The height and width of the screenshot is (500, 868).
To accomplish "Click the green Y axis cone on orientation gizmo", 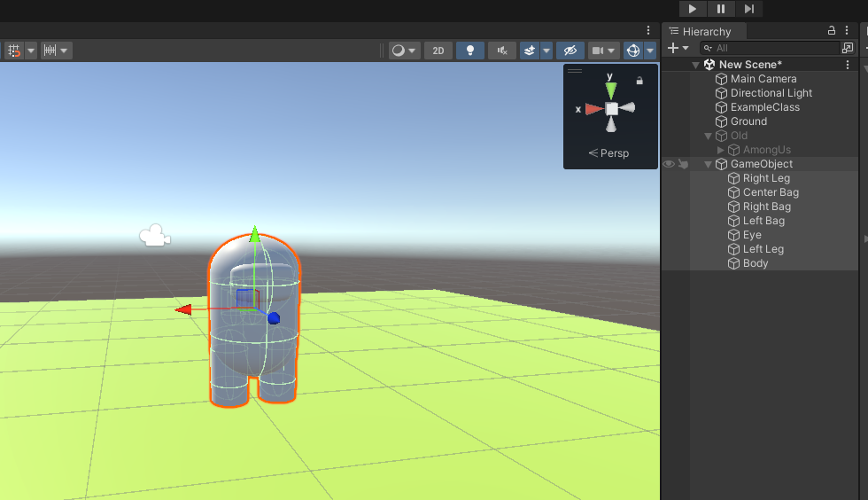I will pyautogui.click(x=610, y=90).
